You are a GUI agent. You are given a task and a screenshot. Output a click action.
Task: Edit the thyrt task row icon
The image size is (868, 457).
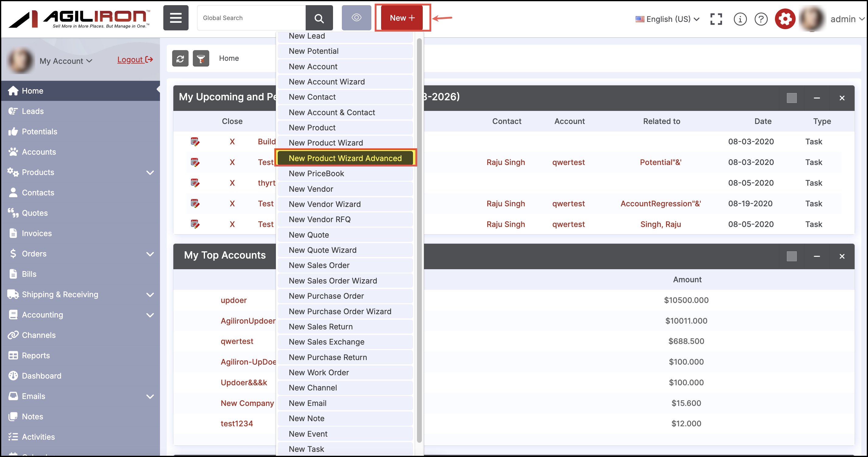(x=195, y=183)
